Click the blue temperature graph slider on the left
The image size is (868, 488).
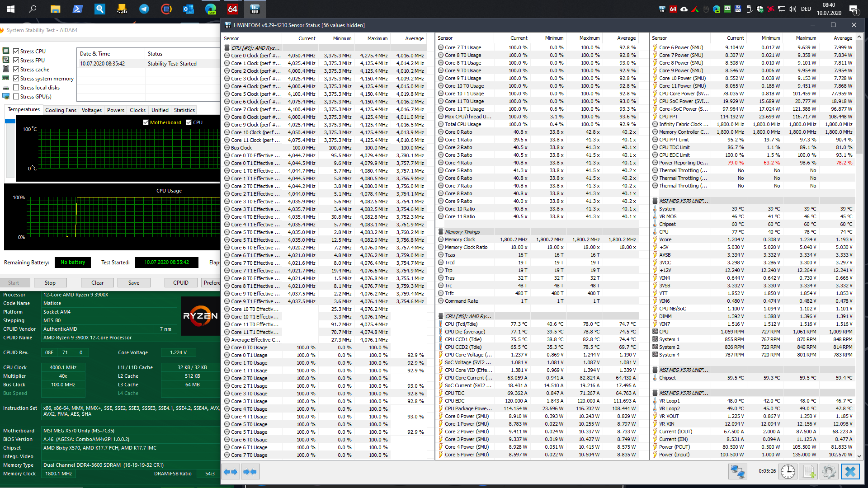click(10, 121)
